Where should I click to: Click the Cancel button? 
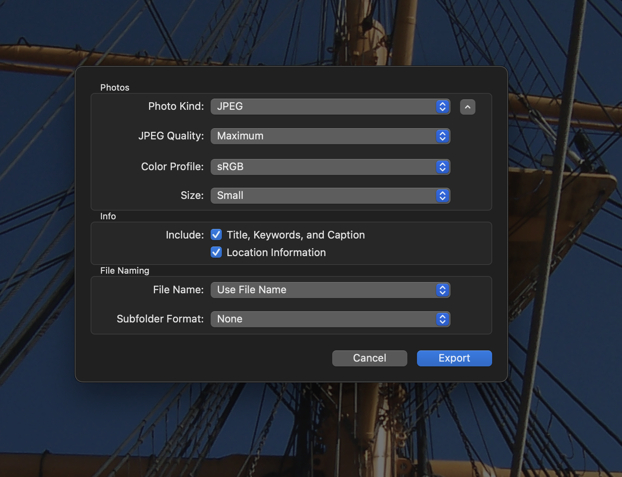pos(369,358)
